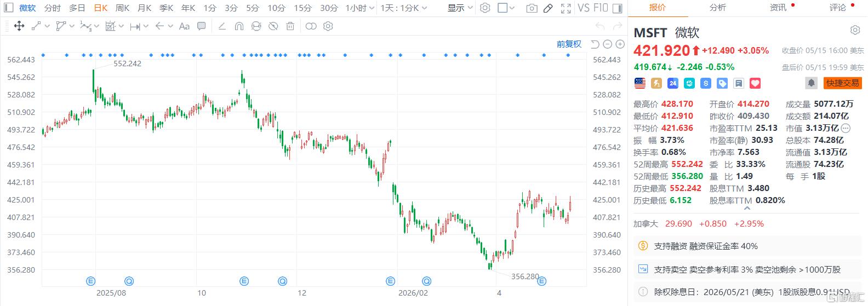Screen dimensions: 868x306
Task: Open the chart layout square dropdown
Action: (506, 8)
